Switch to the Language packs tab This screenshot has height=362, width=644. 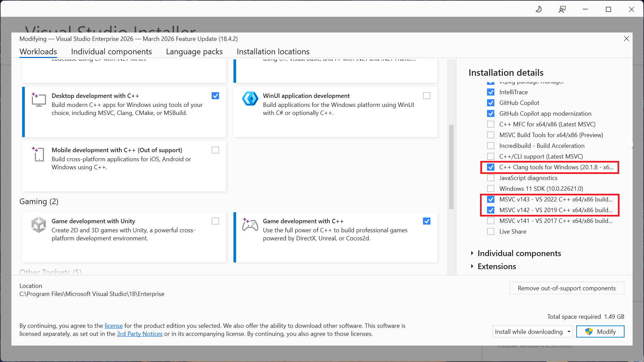pyautogui.click(x=194, y=52)
